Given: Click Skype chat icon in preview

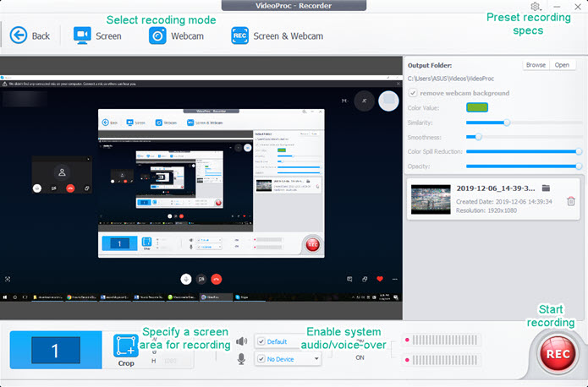Looking at the screenshot, I should tap(349, 279).
